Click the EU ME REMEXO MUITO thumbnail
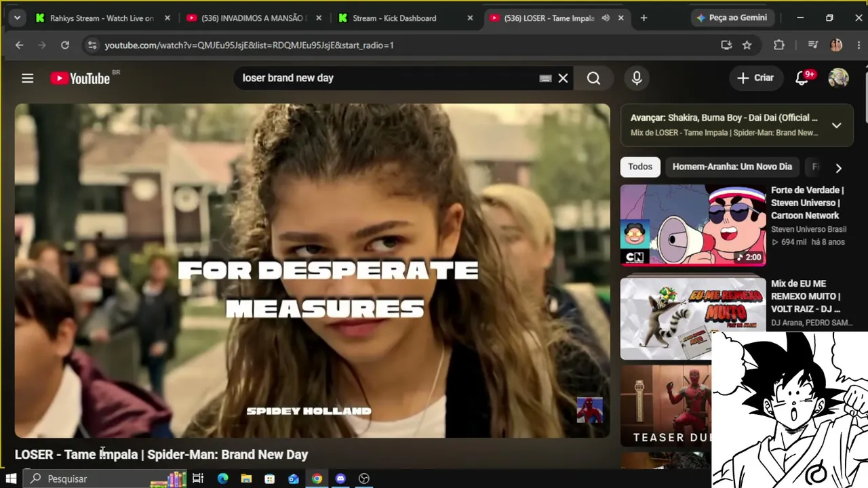868x488 pixels. [x=693, y=318]
